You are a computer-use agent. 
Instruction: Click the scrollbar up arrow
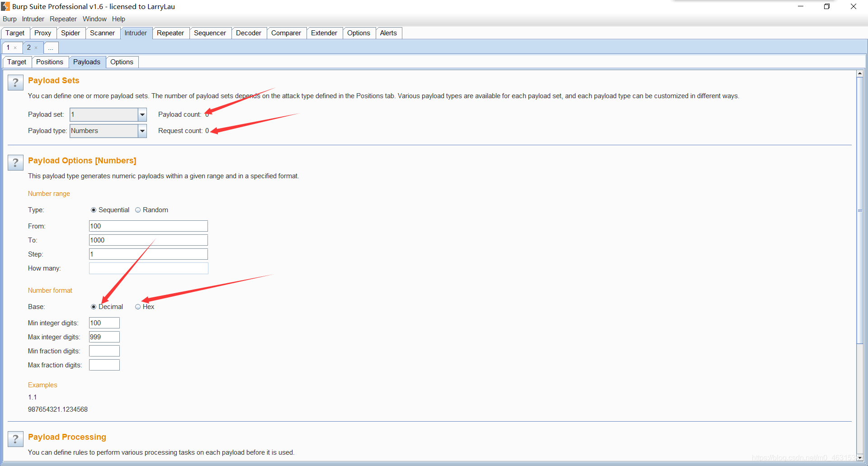tap(860, 73)
